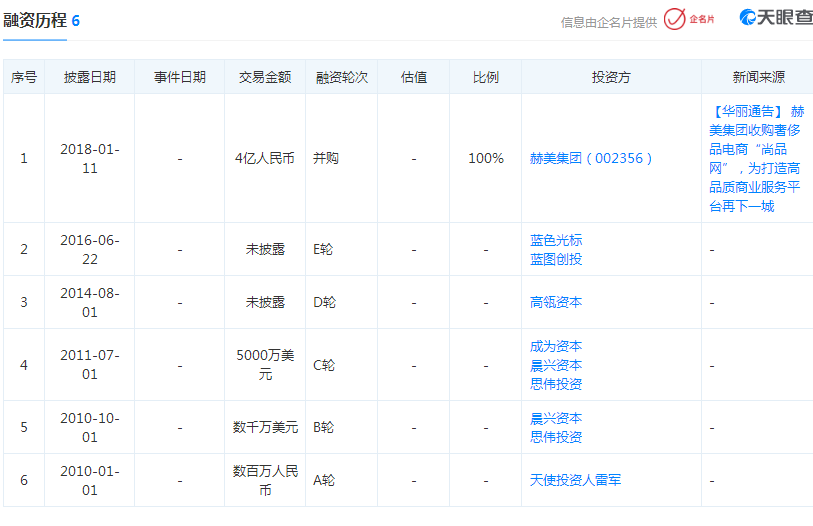This screenshot has height=526, width=813.
Task: Open the 华丽通告 news source link
Action: (x=756, y=158)
